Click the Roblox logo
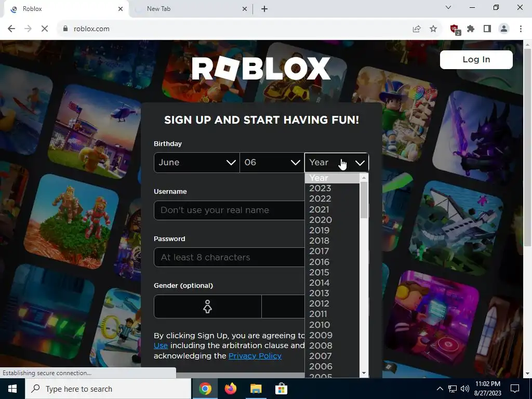 coord(261,69)
